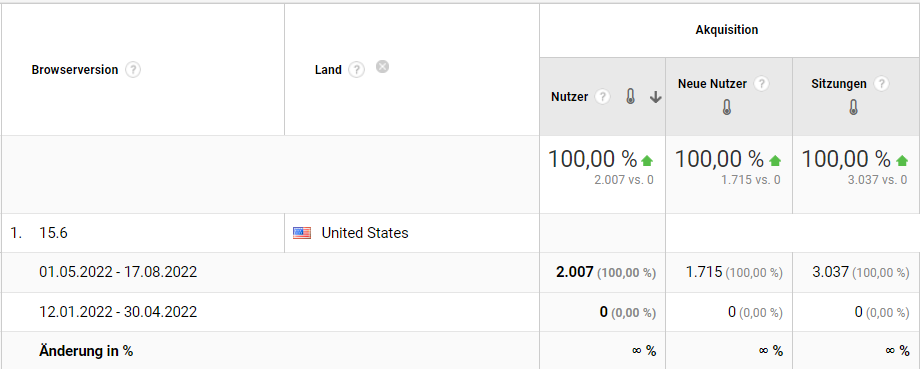920x369 pixels.
Task: Open browser version 15.6 row link
Action: (x=53, y=233)
